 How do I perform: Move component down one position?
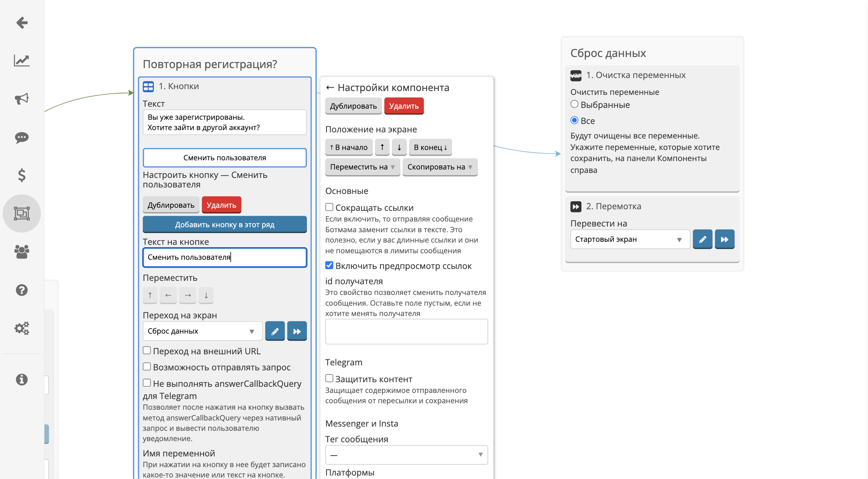tap(399, 147)
